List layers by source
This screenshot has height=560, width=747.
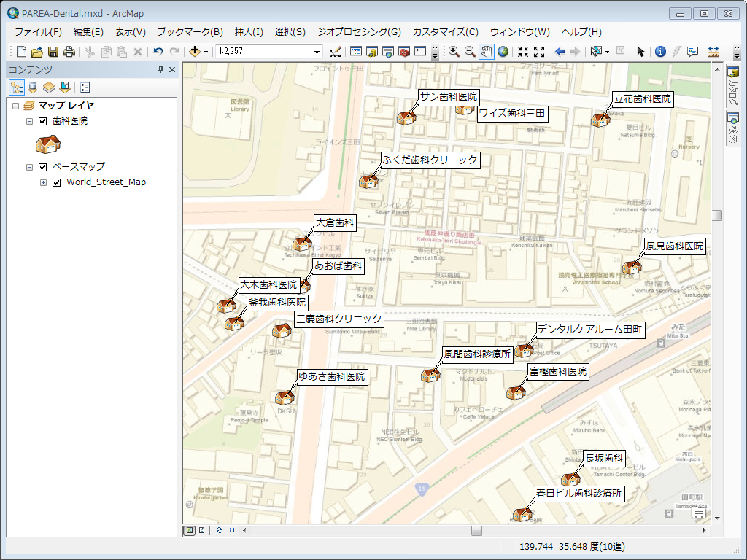pos(33,87)
